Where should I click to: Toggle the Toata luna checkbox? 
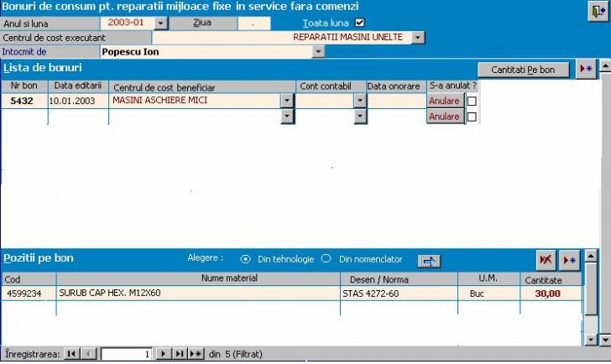(x=360, y=23)
